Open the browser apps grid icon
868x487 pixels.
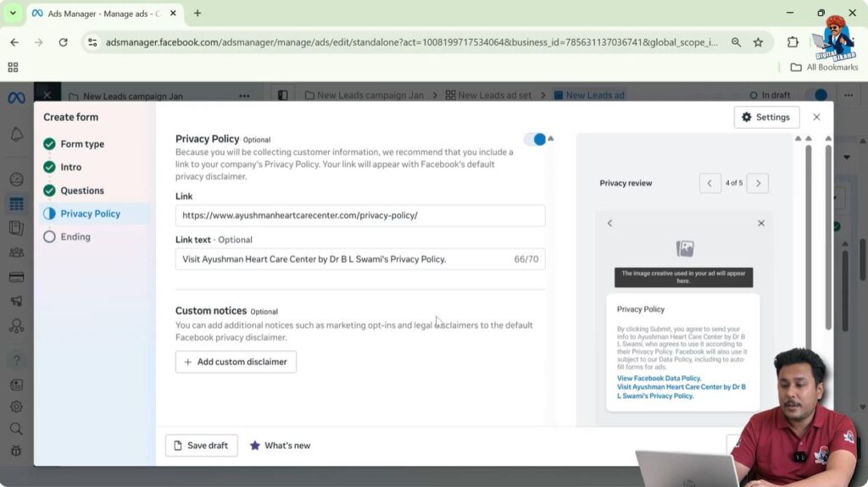pos(13,68)
